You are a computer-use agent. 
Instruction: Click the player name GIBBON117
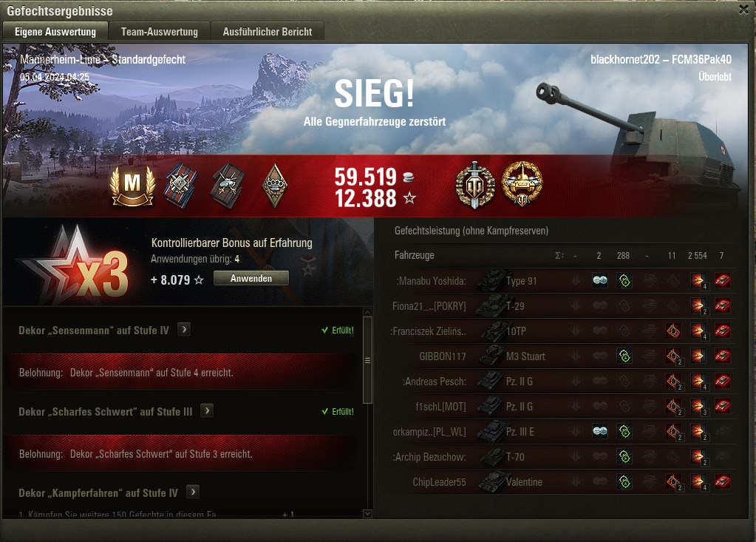[x=442, y=356]
